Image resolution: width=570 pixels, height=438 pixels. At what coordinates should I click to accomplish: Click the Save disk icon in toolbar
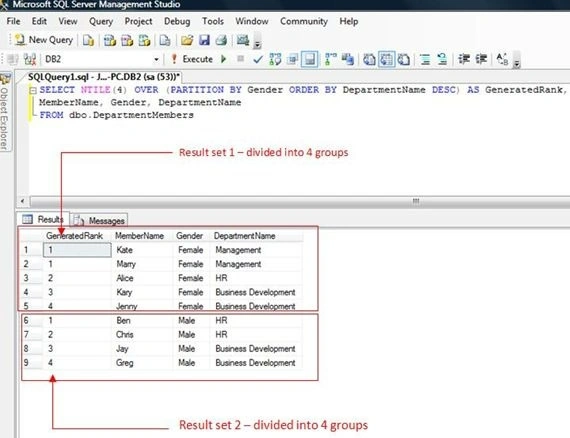click(204, 40)
